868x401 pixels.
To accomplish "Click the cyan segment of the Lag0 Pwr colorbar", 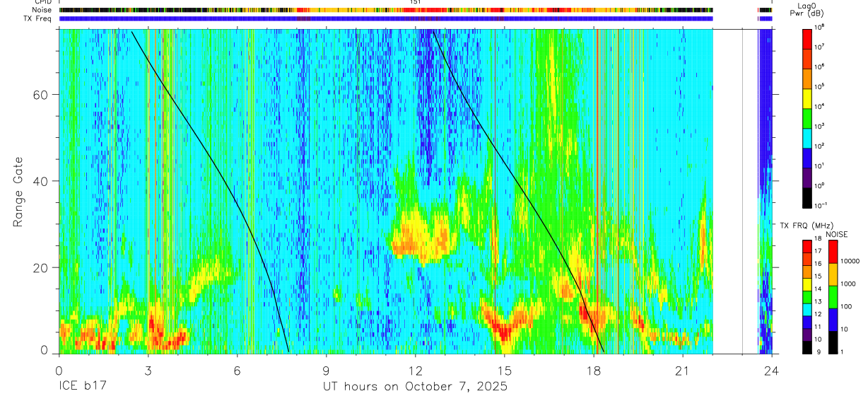I will click(807, 137).
